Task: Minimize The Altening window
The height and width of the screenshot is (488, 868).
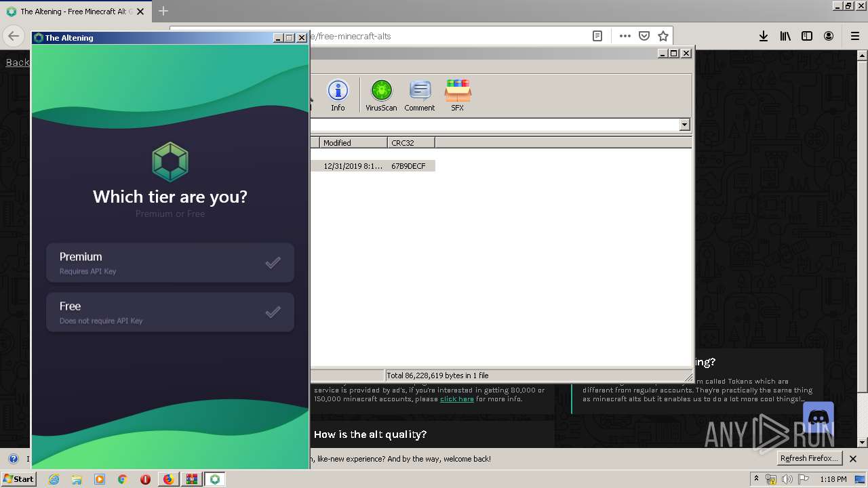Action: (x=278, y=38)
